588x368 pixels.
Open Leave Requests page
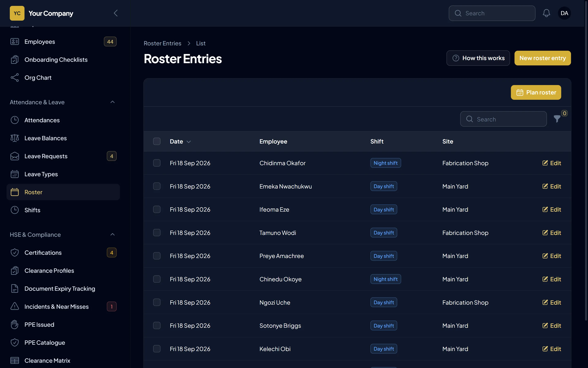pyautogui.click(x=63, y=156)
